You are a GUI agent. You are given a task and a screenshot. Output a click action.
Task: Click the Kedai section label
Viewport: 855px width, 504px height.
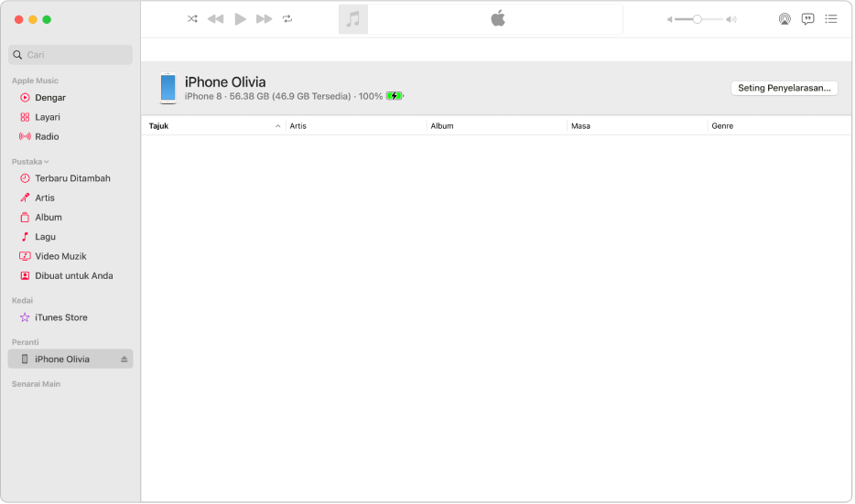[22, 301]
